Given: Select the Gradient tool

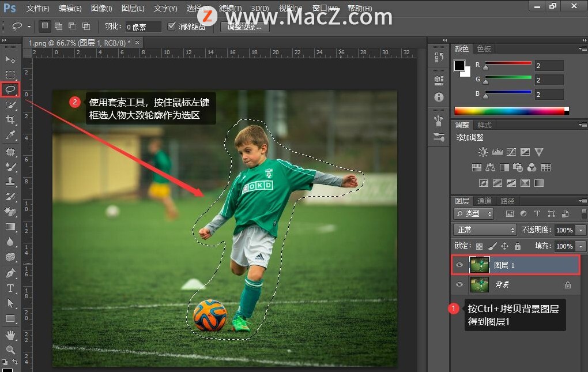Looking at the screenshot, I should [x=10, y=227].
